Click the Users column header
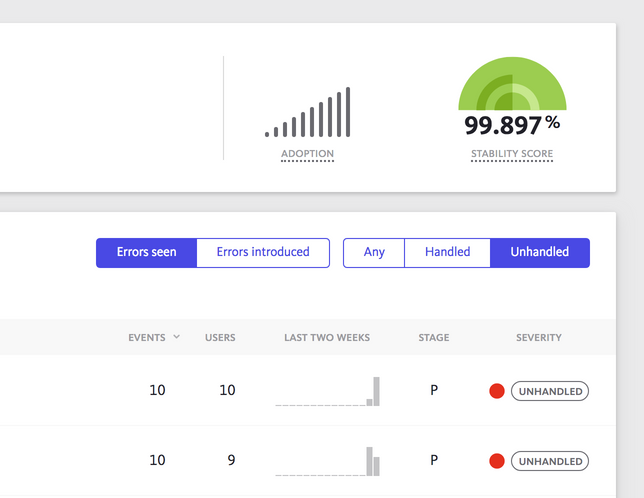Viewport: 644px width, 498px height. coord(220,338)
